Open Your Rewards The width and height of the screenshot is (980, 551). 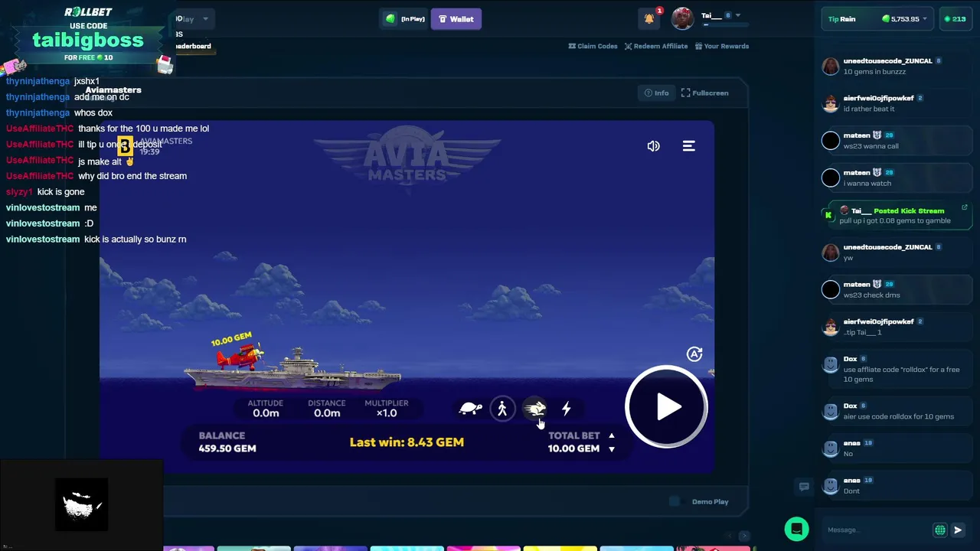721,46
